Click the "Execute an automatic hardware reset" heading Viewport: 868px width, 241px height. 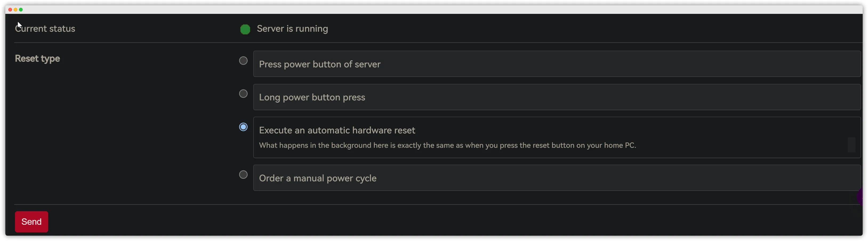(337, 130)
